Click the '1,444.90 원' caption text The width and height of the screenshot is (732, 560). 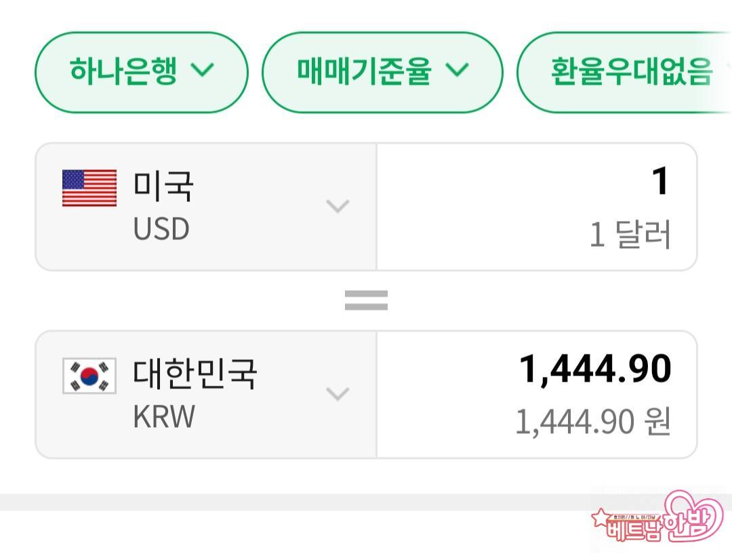pyautogui.click(x=593, y=422)
